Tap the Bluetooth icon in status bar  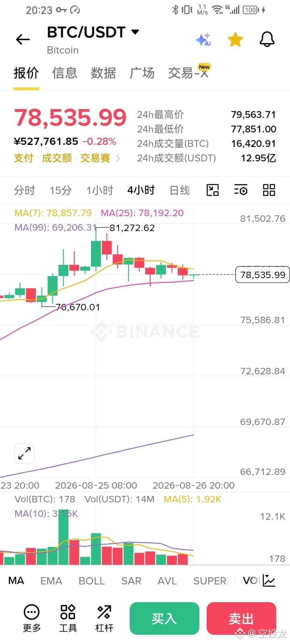click(175, 10)
